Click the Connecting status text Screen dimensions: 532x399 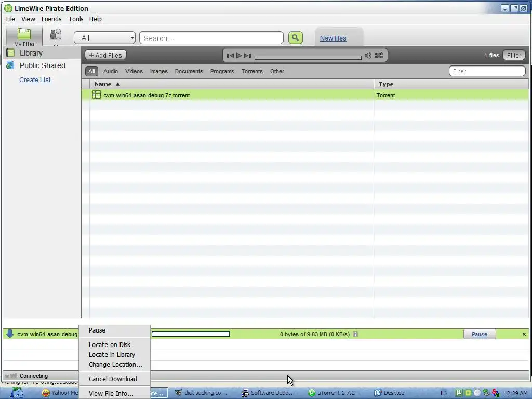pyautogui.click(x=34, y=376)
